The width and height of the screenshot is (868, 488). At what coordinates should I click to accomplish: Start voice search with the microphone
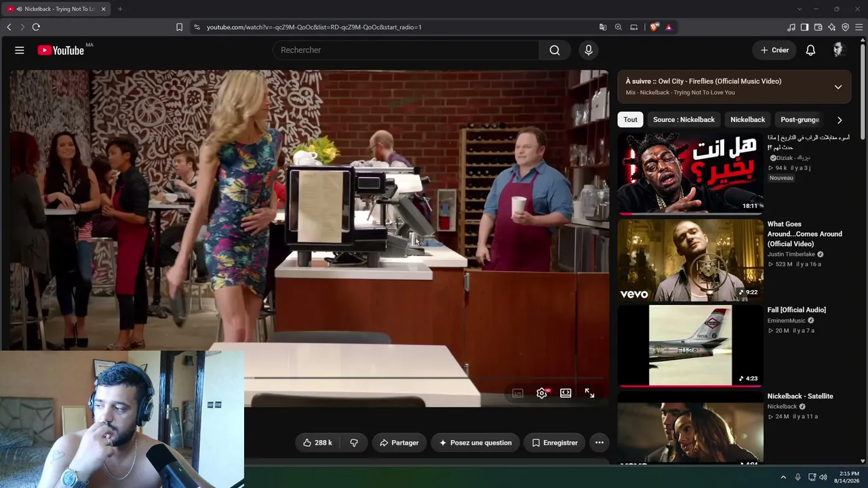pos(589,50)
